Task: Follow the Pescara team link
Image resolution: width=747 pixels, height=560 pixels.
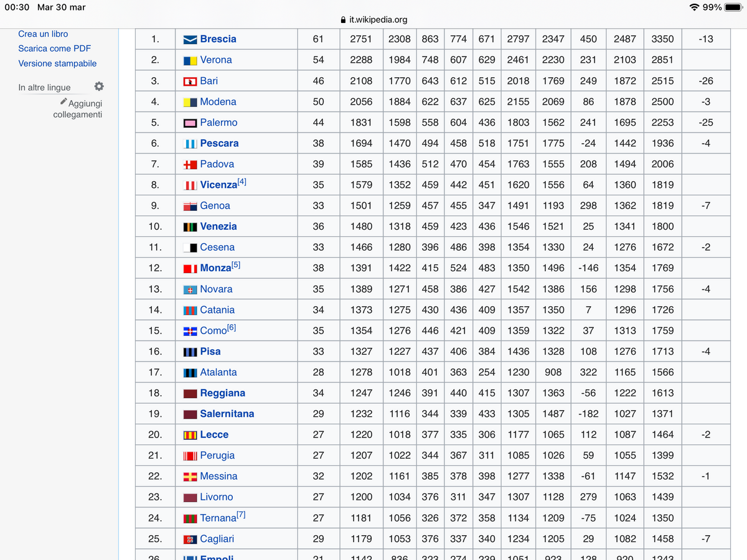Action: [x=219, y=144]
